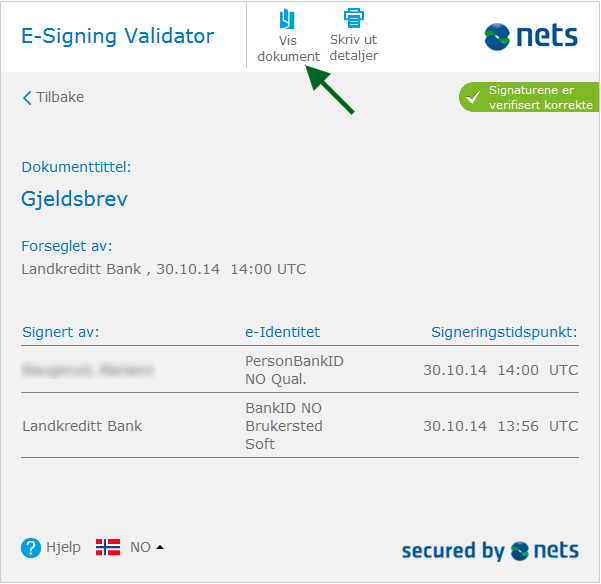
Task: Click the Vis dokument icon
Action: (x=288, y=19)
